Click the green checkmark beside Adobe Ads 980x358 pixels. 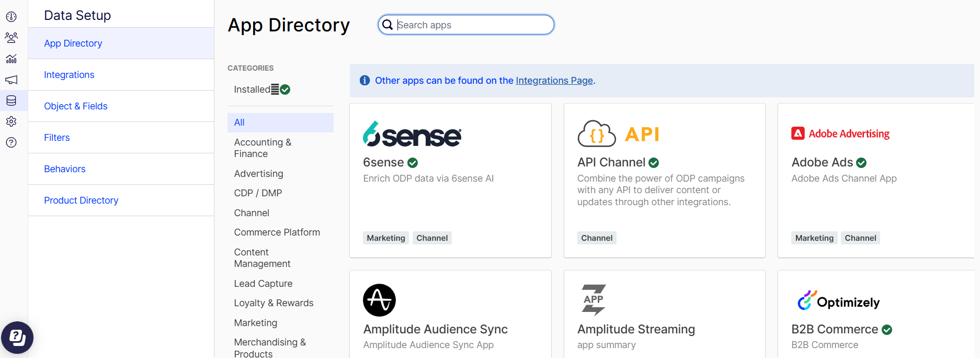861,163
